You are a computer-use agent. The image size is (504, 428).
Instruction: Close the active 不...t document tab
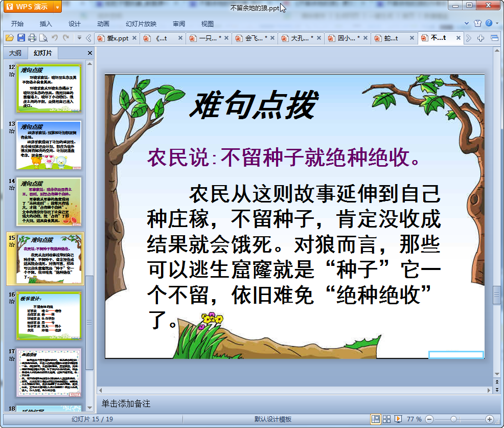[459, 38]
